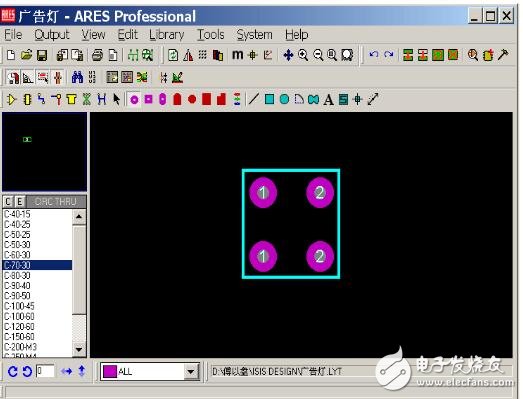Click the printer icon
Screen dimensions: 523x399
[x=97, y=55]
